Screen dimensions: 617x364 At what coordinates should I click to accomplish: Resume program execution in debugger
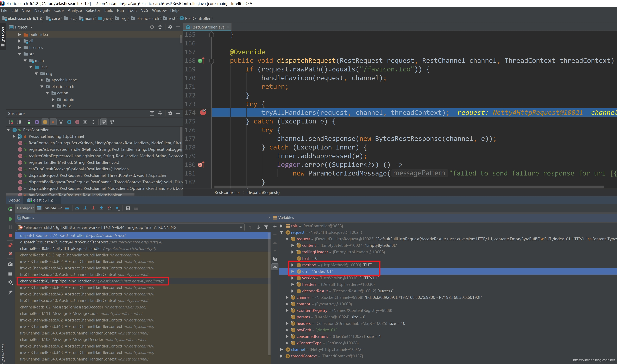(x=10, y=219)
